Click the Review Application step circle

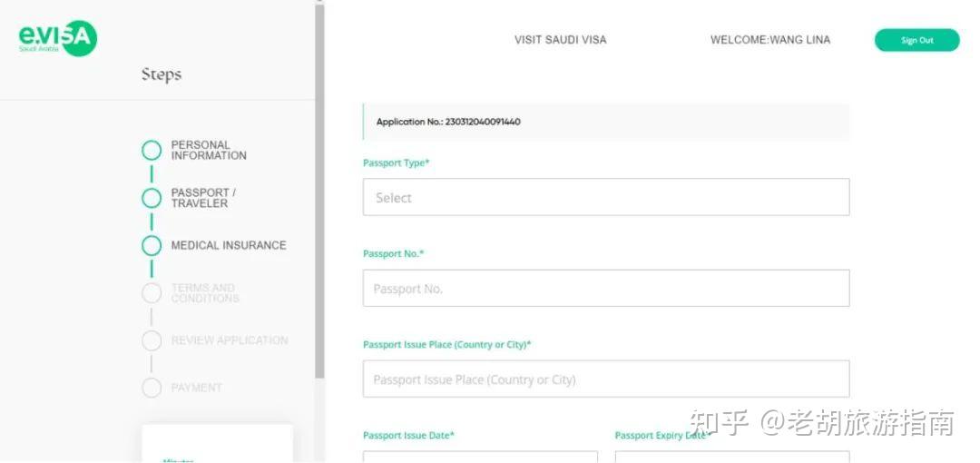point(152,340)
